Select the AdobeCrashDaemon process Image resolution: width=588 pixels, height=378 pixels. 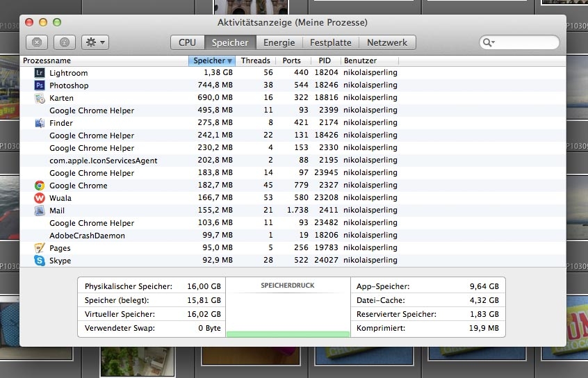88,236
